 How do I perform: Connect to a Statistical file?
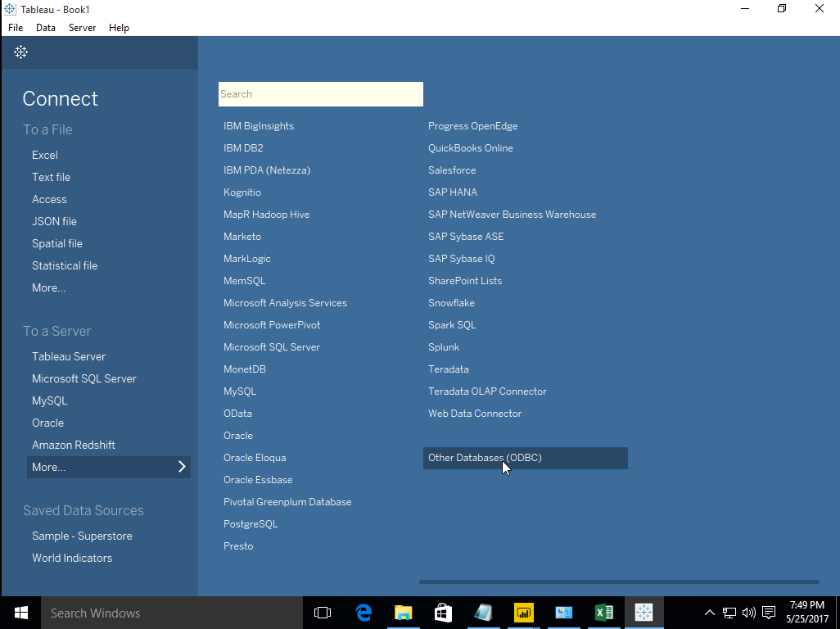click(x=65, y=265)
